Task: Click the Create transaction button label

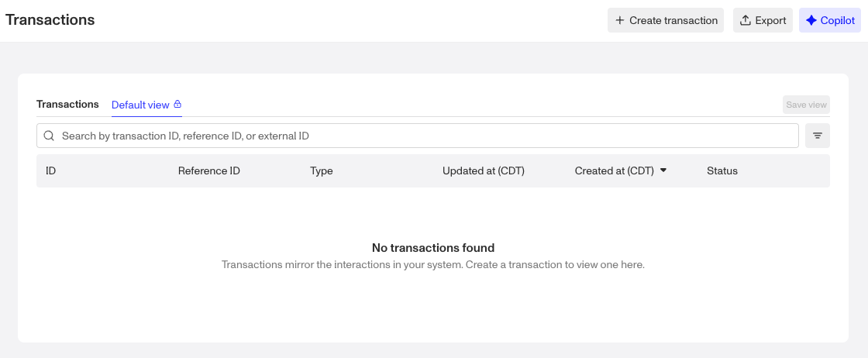Action: (673, 21)
